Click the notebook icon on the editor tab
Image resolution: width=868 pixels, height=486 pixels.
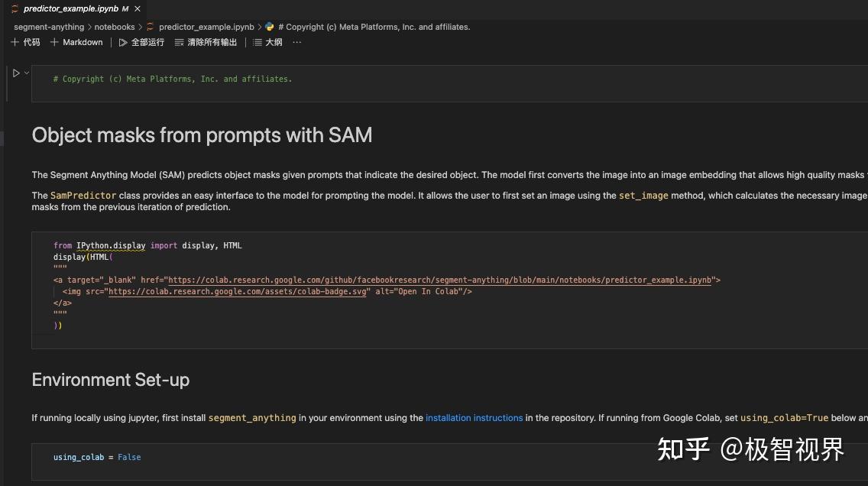15,8
